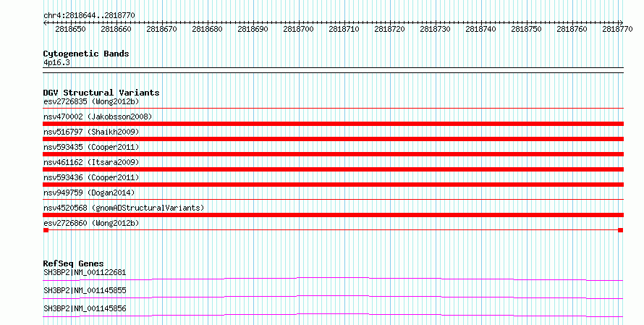Click the RefSeq Genes track title
The width and height of the screenshot is (644, 325).
[74, 263]
